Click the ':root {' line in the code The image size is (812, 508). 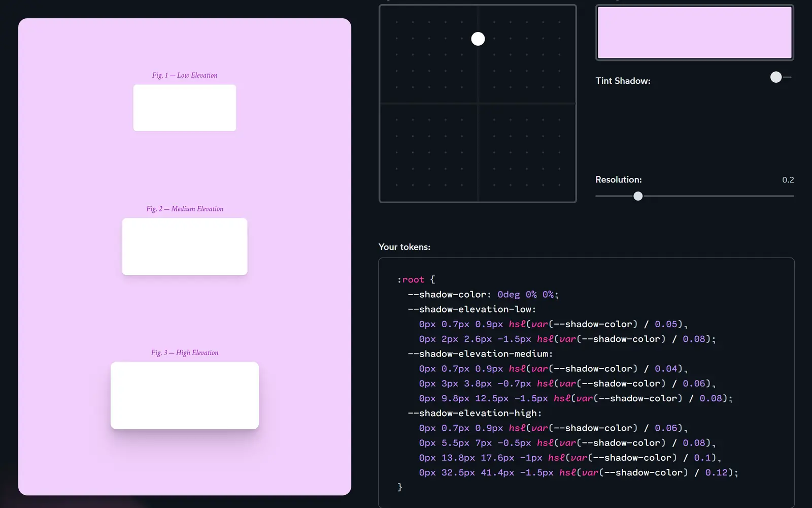tap(416, 279)
